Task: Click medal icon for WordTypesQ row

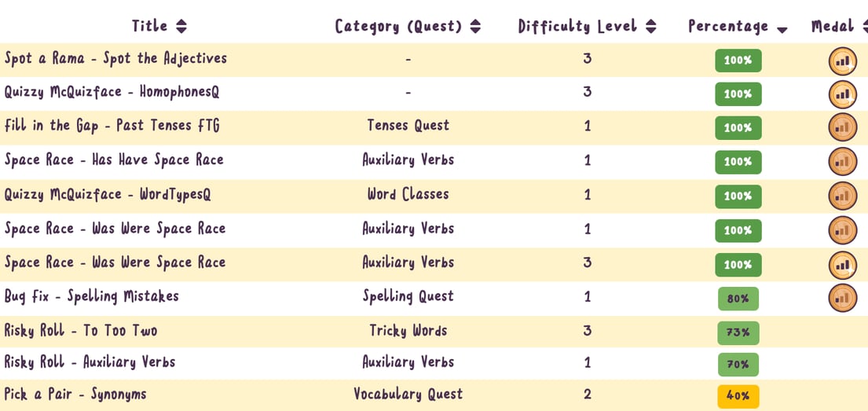Action: pos(843,196)
